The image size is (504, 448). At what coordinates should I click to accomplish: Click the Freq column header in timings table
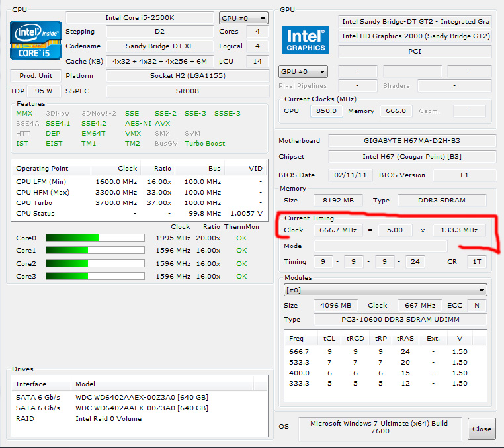pyautogui.click(x=301, y=339)
